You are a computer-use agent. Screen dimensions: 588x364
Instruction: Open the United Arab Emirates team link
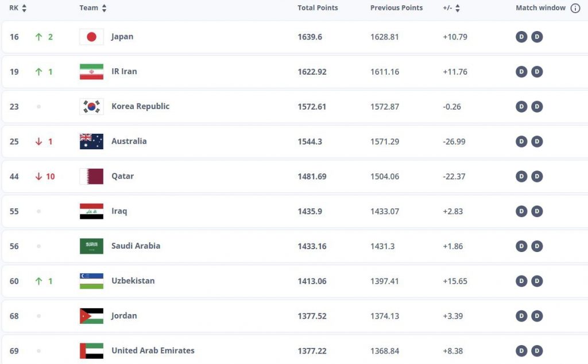pos(153,351)
